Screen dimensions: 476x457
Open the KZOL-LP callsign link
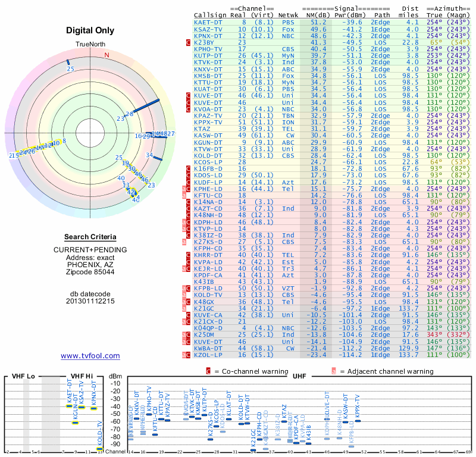208,354
